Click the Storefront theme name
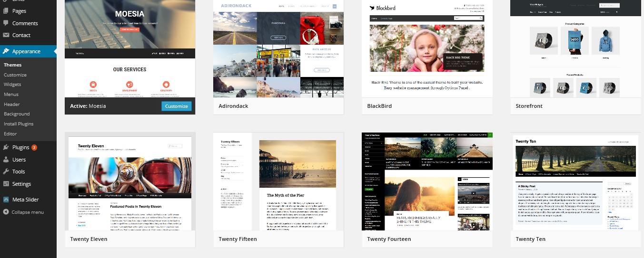Image resolution: width=644 pixels, height=258 pixels. 529,106
